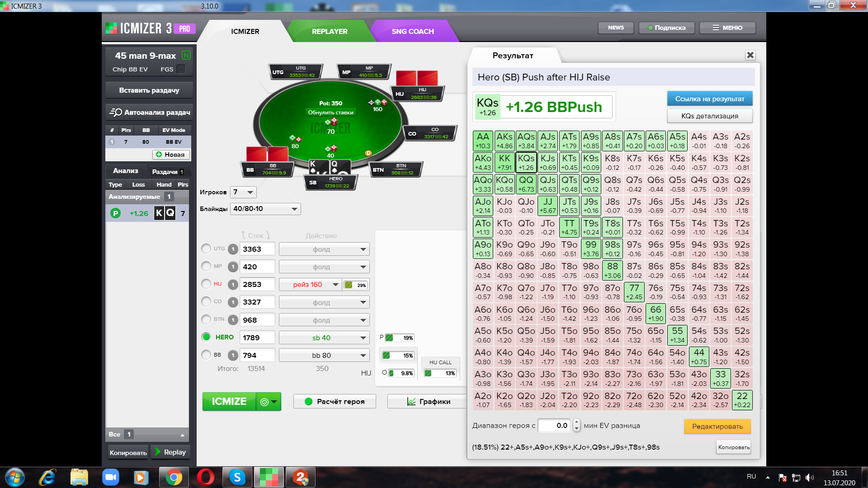
Task: Open file explorer folder on taskbar
Action: tap(79, 477)
